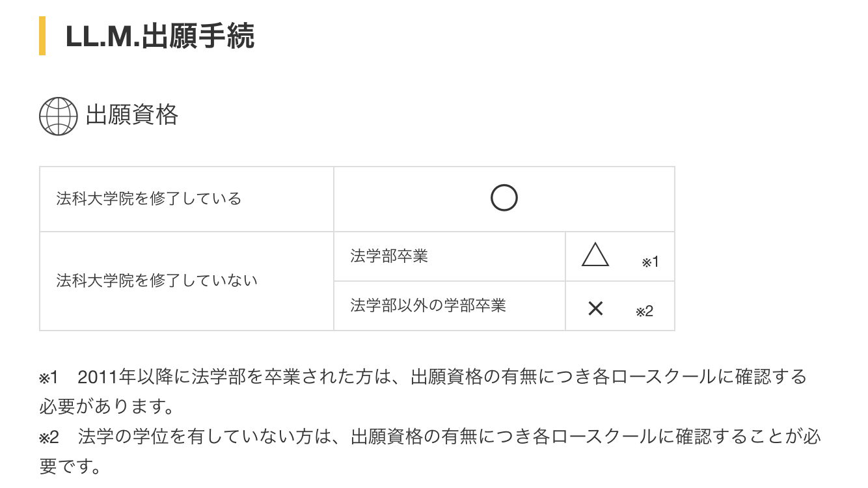Click the ※1 marker beside the triangle
The image size is (868, 488).
click(651, 262)
